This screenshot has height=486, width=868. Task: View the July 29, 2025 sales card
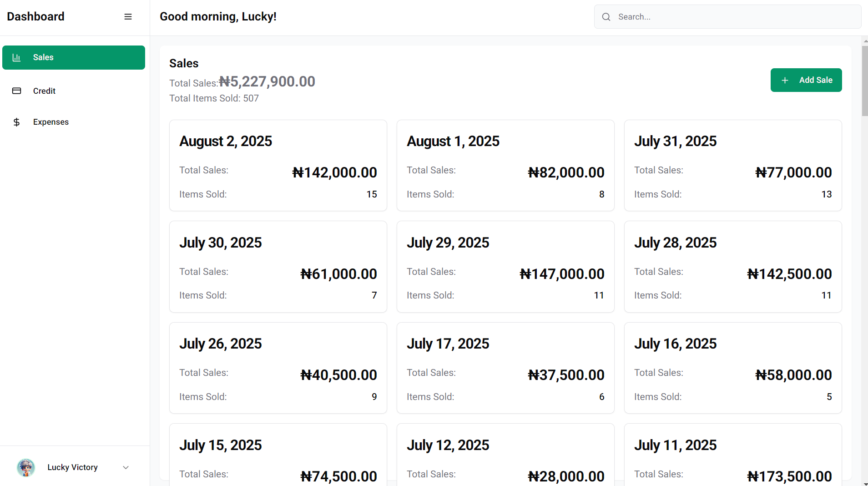tap(505, 267)
